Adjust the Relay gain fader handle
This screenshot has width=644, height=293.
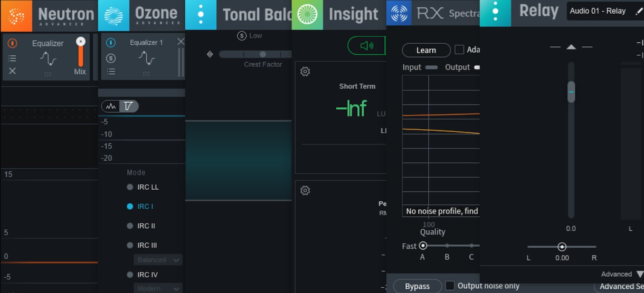click(x=571, y=92)
